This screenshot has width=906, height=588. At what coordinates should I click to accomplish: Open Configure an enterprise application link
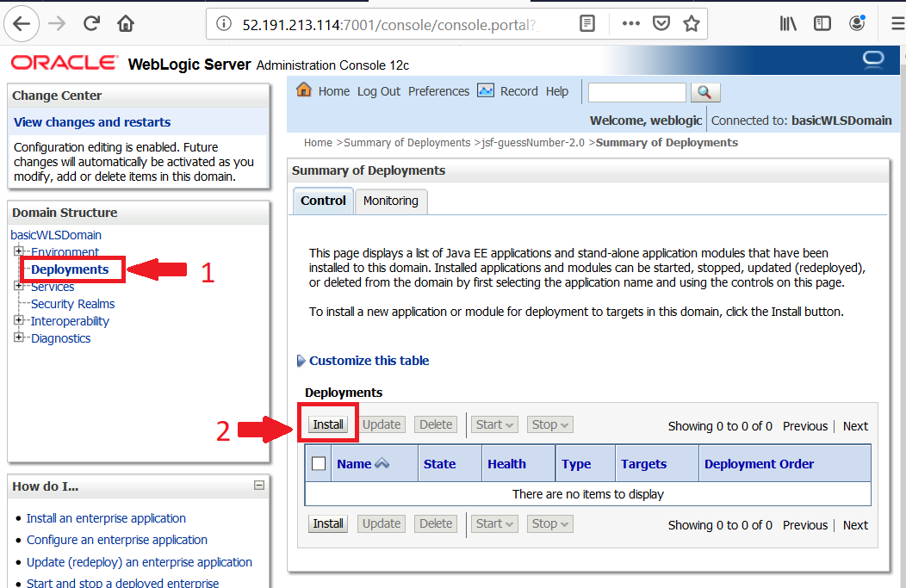point(117,540)
